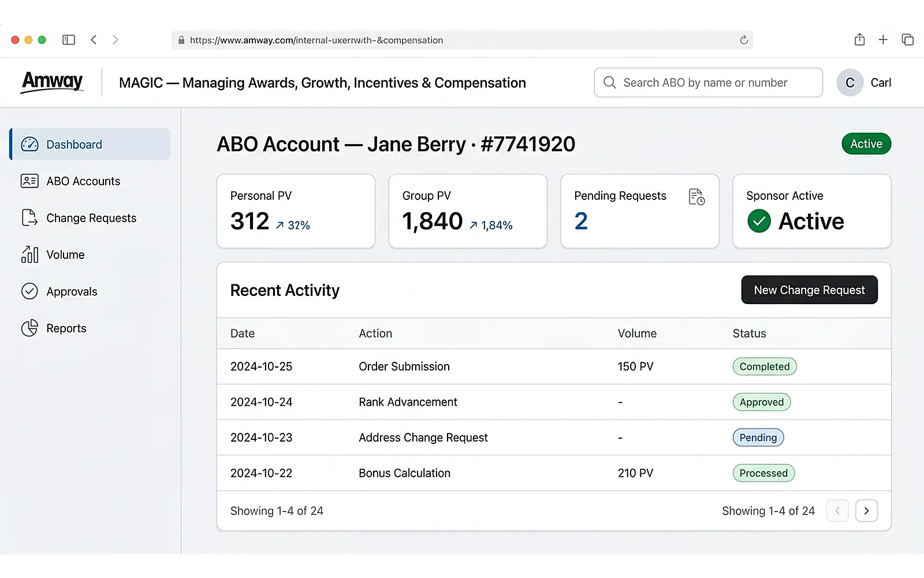924x578 pixels.
Task: Click the Carl user name
Action: coord(881,83)
